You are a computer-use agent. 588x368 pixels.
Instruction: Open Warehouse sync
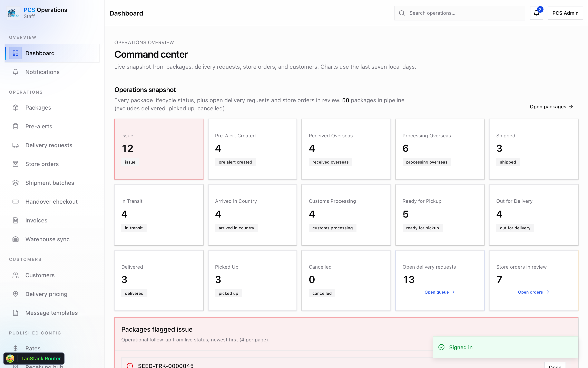pos(52,239)
